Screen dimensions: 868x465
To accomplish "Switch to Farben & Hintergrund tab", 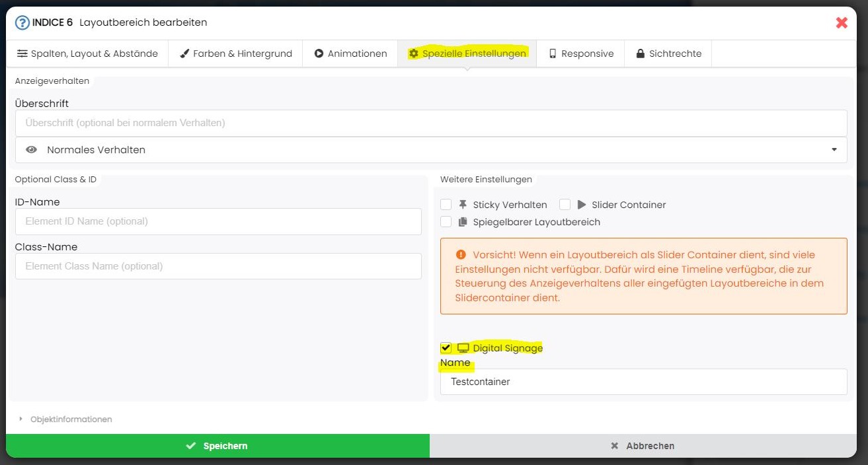I will (x=235, y=54).
